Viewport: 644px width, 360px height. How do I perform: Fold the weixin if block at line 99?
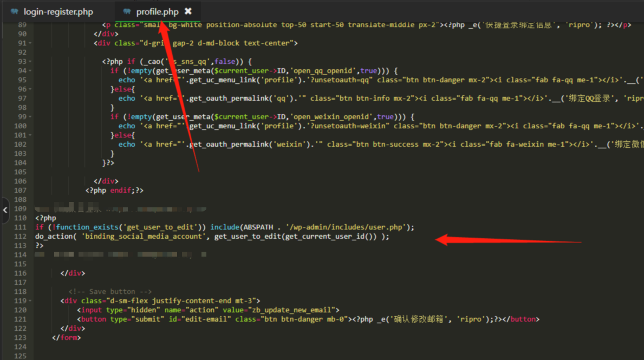coord(30,117)
